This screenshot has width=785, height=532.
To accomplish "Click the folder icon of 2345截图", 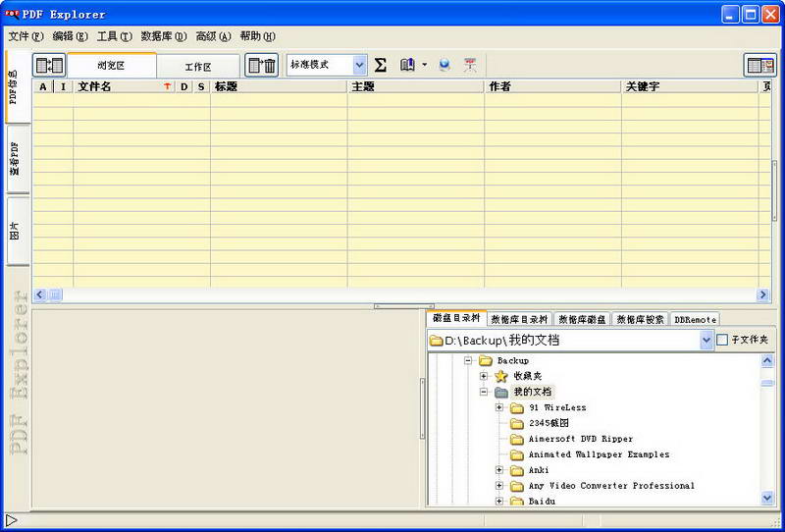I will tap(517, 423).
